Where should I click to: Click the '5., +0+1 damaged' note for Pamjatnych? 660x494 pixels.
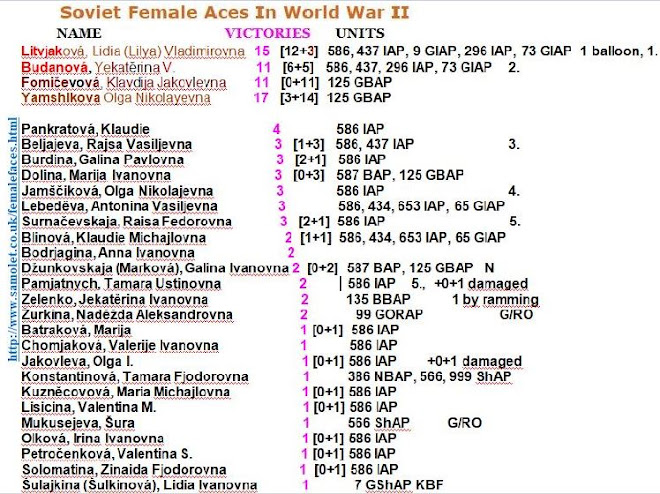pos(470,284)
